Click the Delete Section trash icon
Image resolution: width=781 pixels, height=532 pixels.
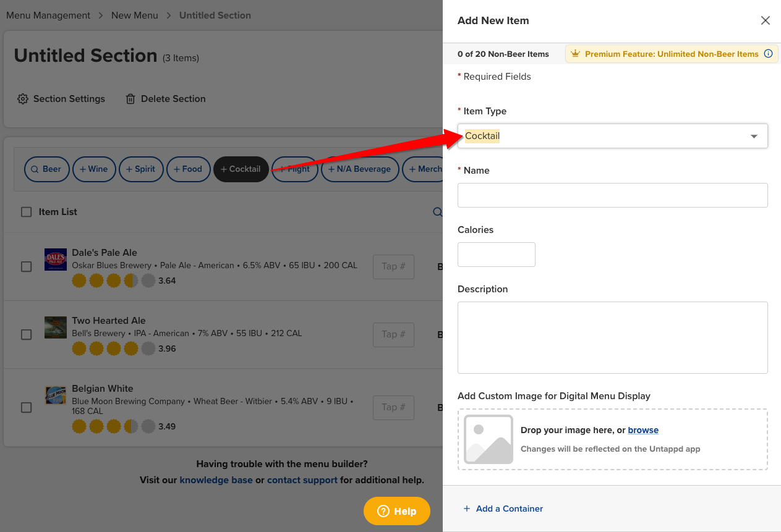tap(130, 99)
